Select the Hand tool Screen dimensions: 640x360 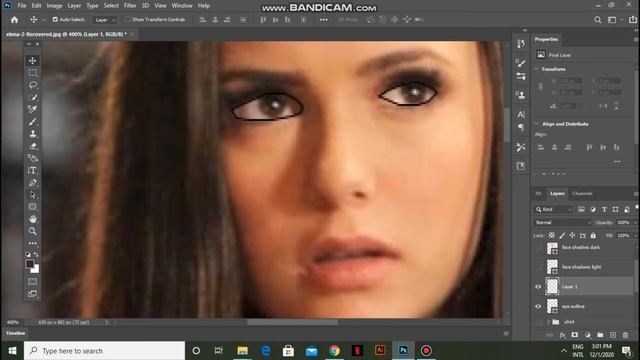pyautogui.click(x=33, y=219)
